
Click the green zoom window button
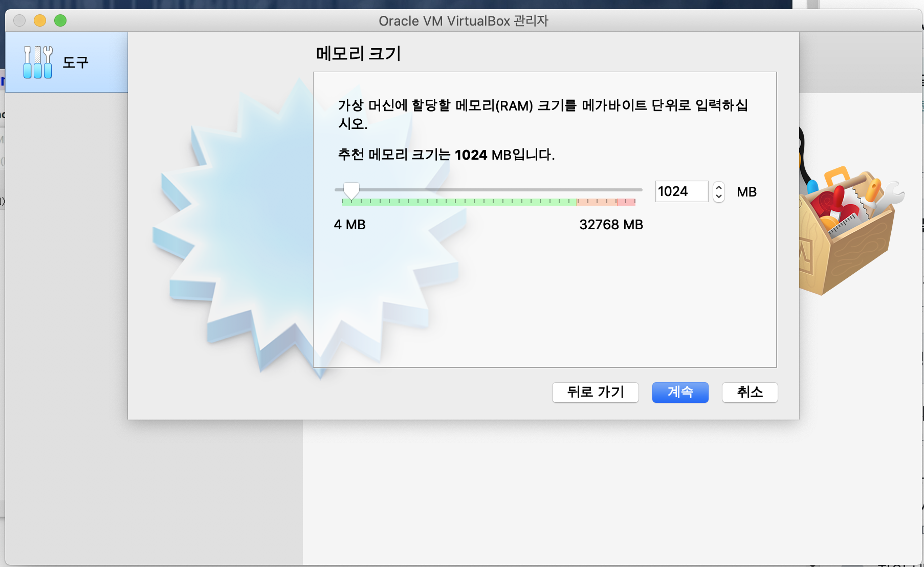pos(60,20)
